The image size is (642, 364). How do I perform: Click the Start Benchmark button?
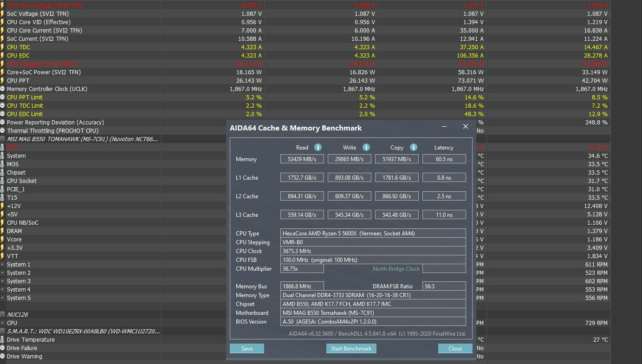click(x=351, y=349)
